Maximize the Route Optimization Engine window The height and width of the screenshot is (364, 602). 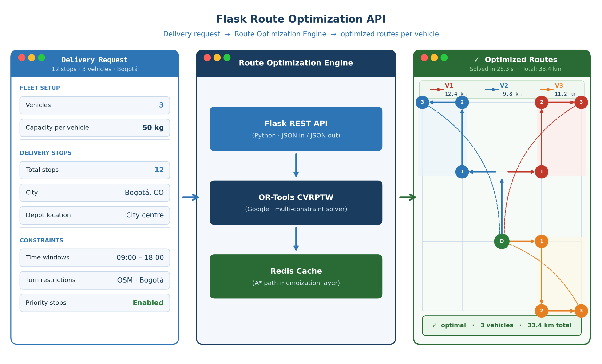tap(227, 58)
